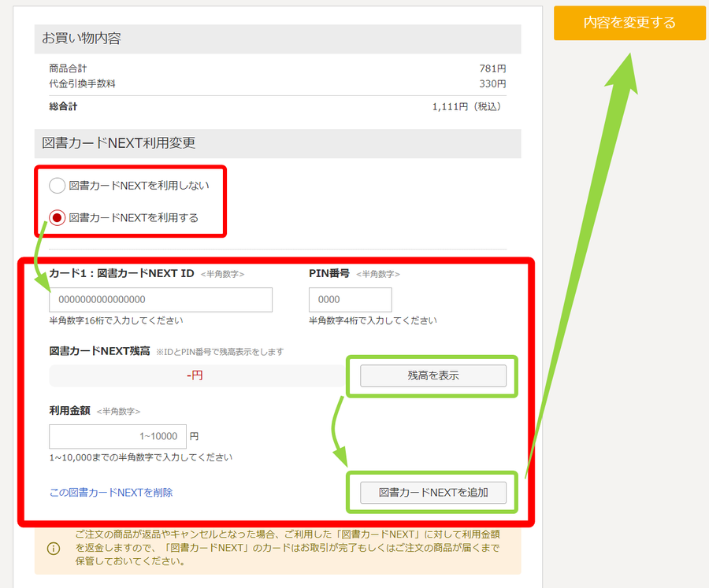Click the info icon in the notice box

pyautogui.click(x=54, y=549)
